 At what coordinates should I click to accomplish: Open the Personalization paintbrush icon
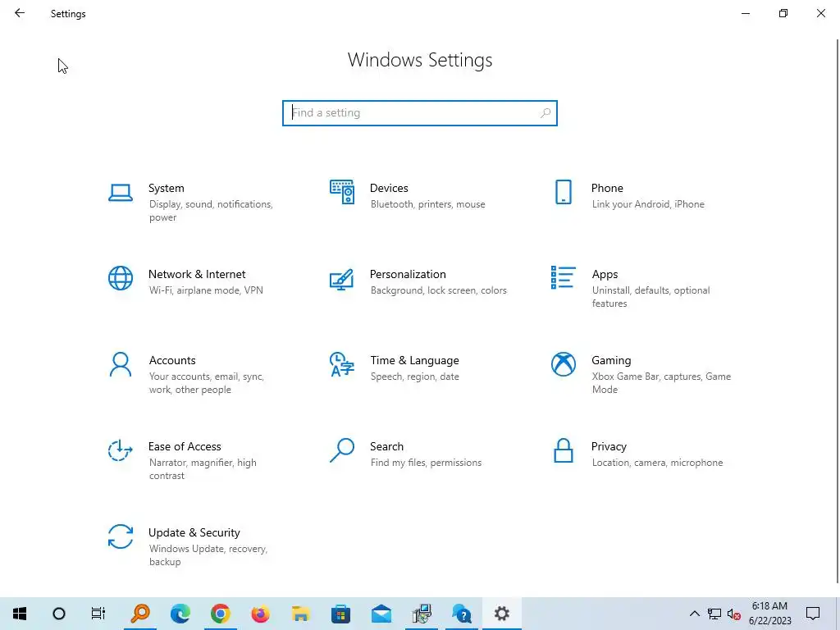pos(342,279)
